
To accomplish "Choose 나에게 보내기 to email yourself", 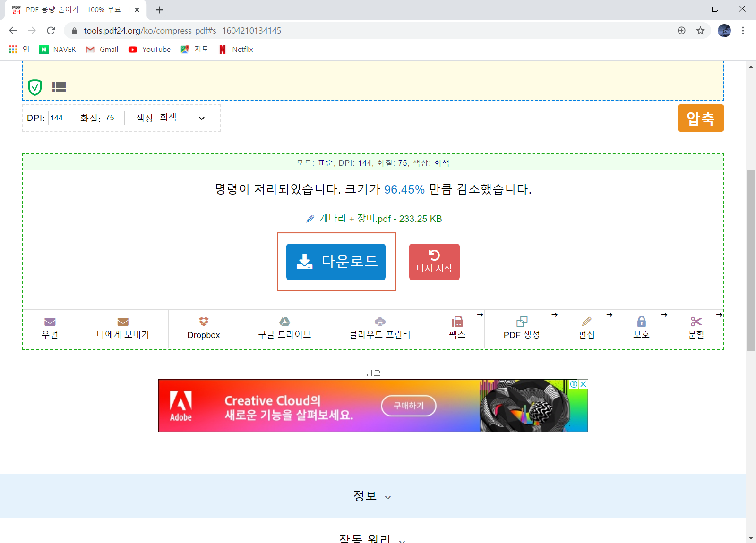I will coord(123,329).
